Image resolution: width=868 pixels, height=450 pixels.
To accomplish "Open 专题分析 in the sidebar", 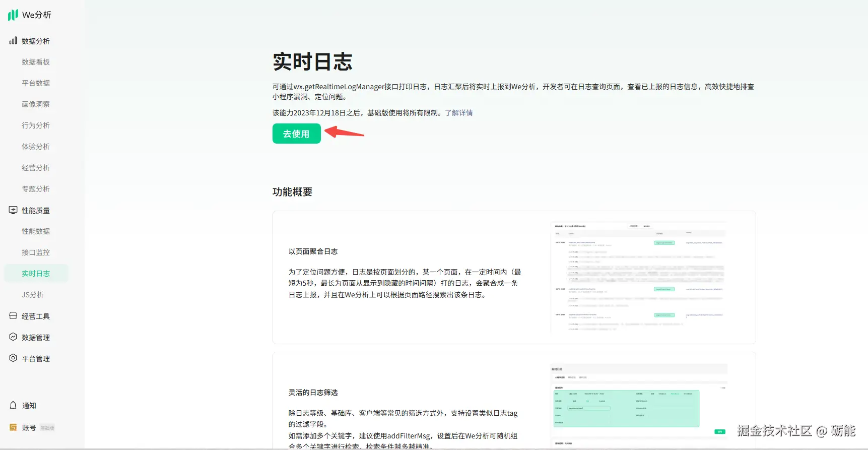I will pos(36,189).
